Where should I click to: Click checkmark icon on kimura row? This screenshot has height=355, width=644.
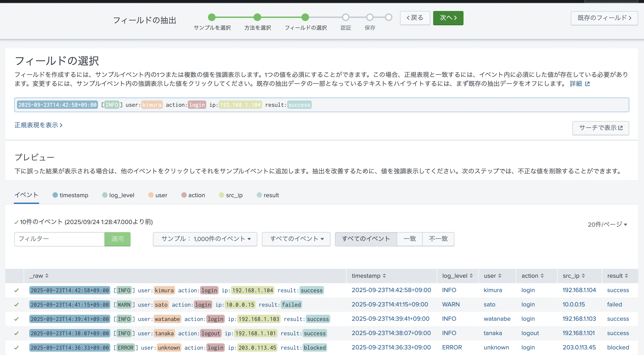click(17, 290)
